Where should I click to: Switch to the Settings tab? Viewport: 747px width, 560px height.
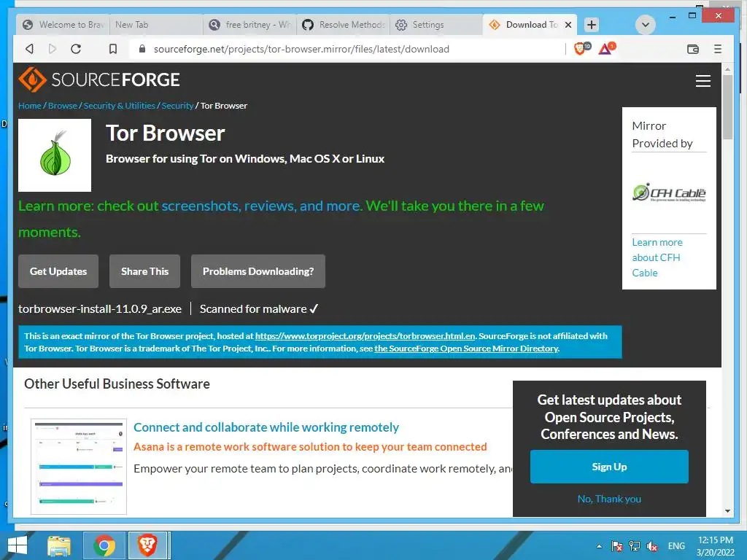coord(436,25)
